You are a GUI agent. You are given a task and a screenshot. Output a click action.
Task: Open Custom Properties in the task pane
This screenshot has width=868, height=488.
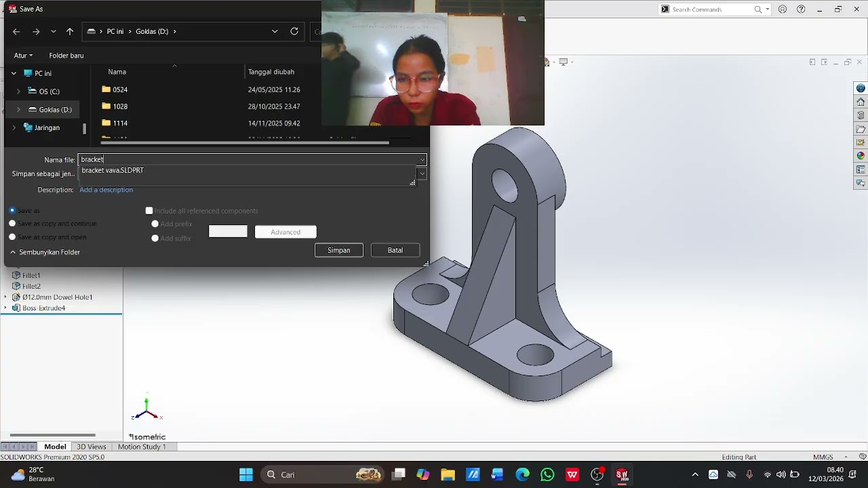tap(861, 169)
